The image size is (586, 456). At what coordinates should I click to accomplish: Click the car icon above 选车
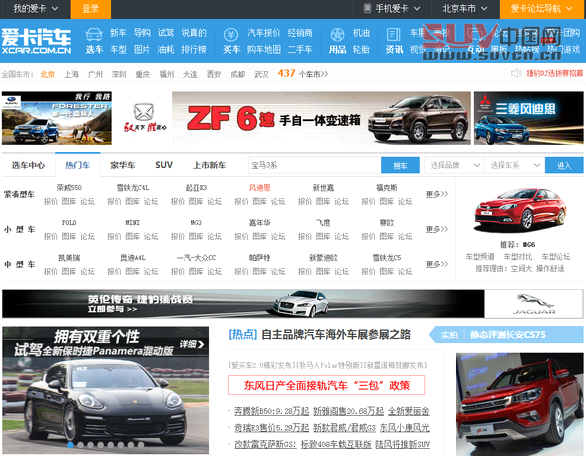[x=94, y=34]
